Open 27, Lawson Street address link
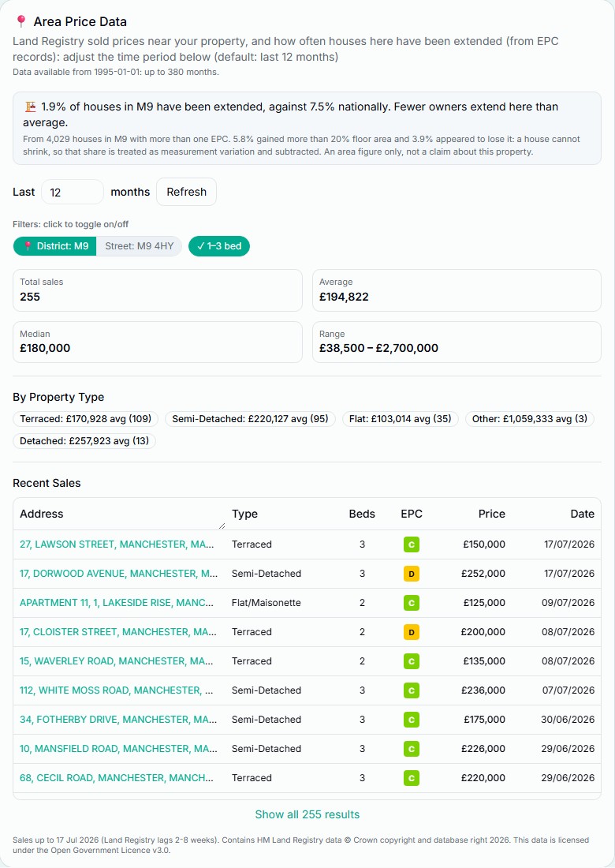This screenshot has height=868, width=615. click(x=117, y=544)
